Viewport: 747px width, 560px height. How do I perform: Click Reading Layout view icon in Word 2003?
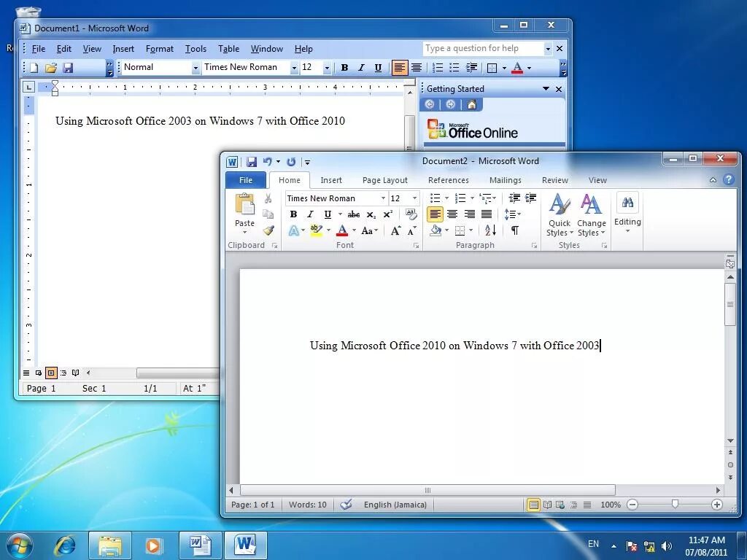coord(75,373)
